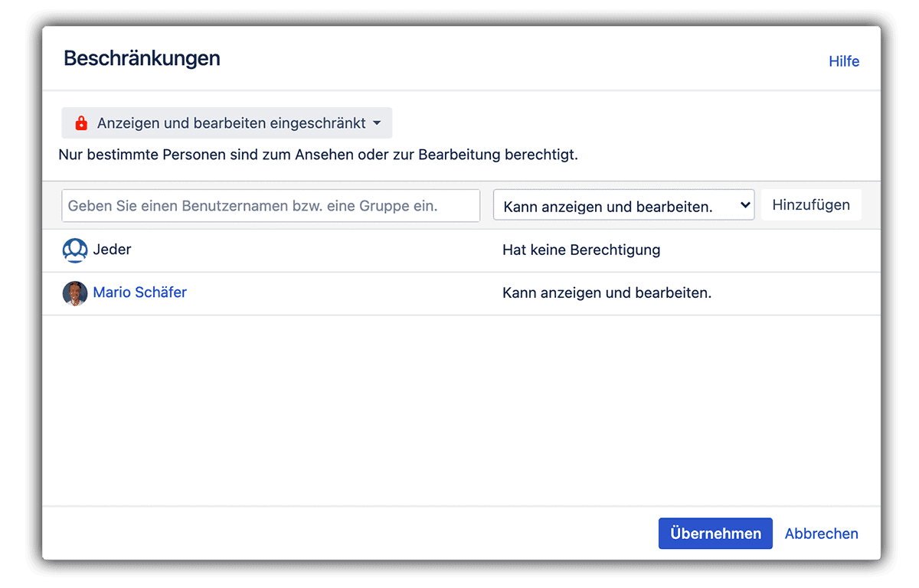Open the restriction type dropdown "Anzeigen und bearbeiten eingeschränkt"
Image resolution: width=919 pixels, height=588 pixels.
coord(227,123)
